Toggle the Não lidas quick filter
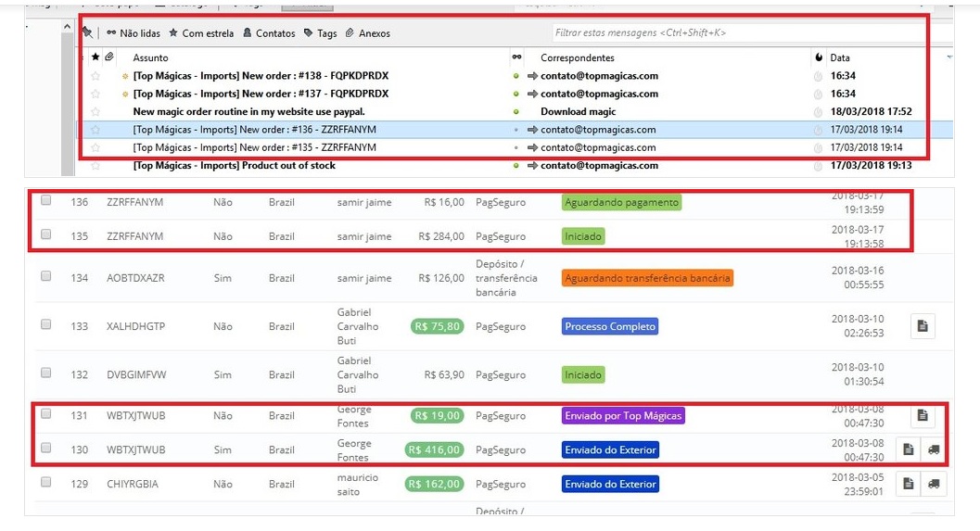The height and width of the screenshot is (531, 980). (x=134, y=33)
